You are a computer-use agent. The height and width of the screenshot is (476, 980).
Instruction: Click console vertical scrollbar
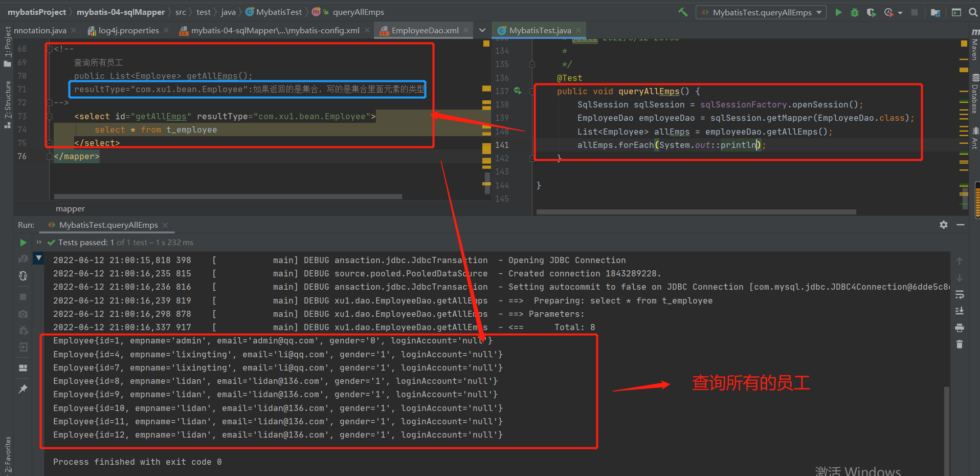[946, 431]
